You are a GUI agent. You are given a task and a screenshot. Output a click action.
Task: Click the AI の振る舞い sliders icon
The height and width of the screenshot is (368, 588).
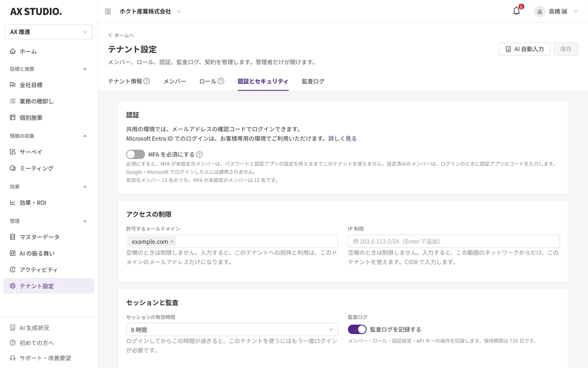pos(13,253)
